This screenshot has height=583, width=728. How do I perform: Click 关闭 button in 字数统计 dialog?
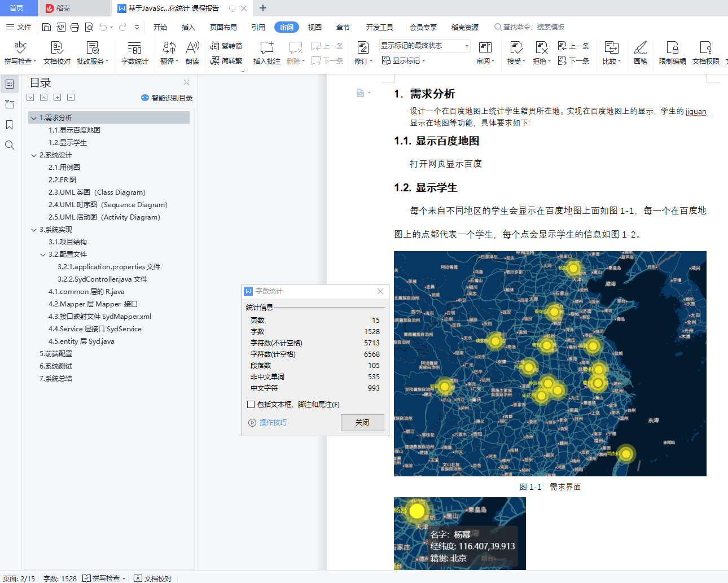click(x=362, y=423)
